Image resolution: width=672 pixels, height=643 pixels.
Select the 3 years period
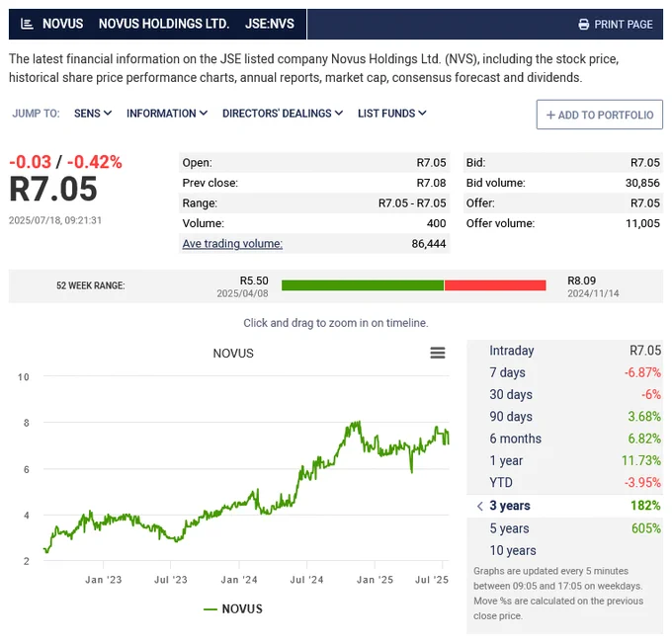(x=565, y=506)
